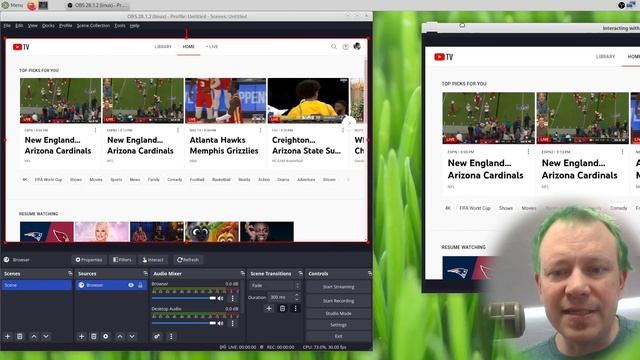Refresh the Browser source
The image size is (640, 360).
point(188,260)
